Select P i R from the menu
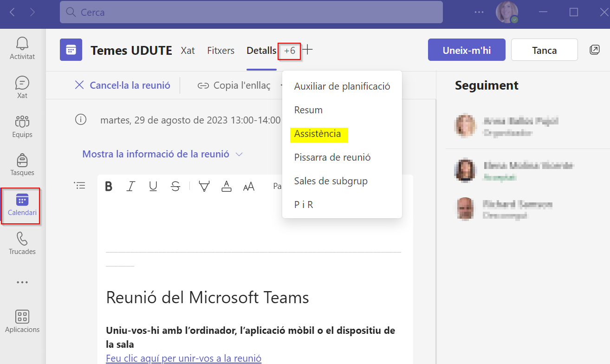The image size is (610, 364). (342, 205)
